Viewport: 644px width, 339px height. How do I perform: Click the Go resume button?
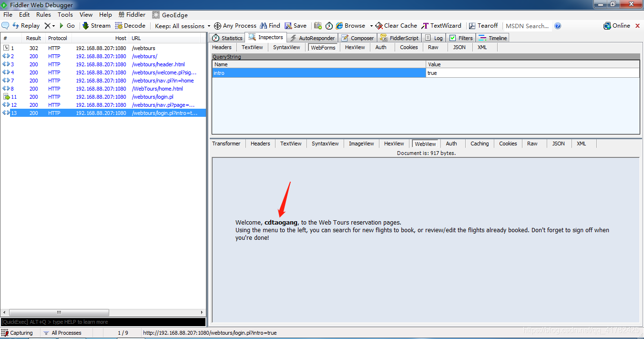click(67, 26)
